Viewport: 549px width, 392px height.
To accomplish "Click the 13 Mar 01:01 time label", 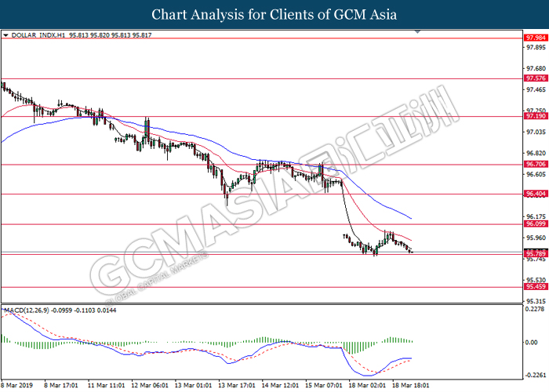I will [193, 386].
